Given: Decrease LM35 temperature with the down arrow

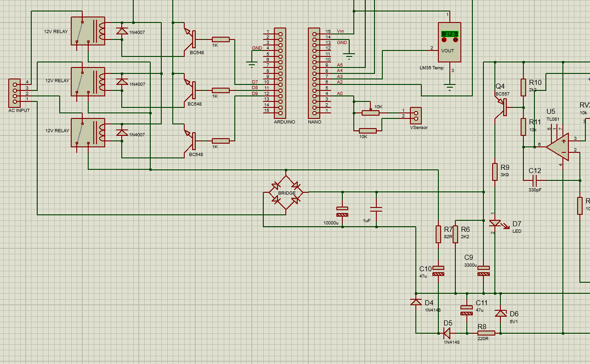Looking at the screenshot, I should 455,39.
